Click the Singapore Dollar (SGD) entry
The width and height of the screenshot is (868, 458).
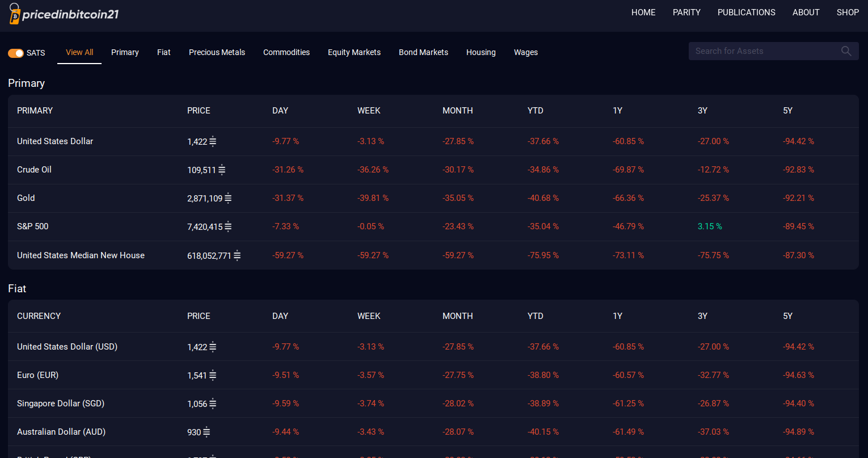pyautogui.click(x=61, y=404)
